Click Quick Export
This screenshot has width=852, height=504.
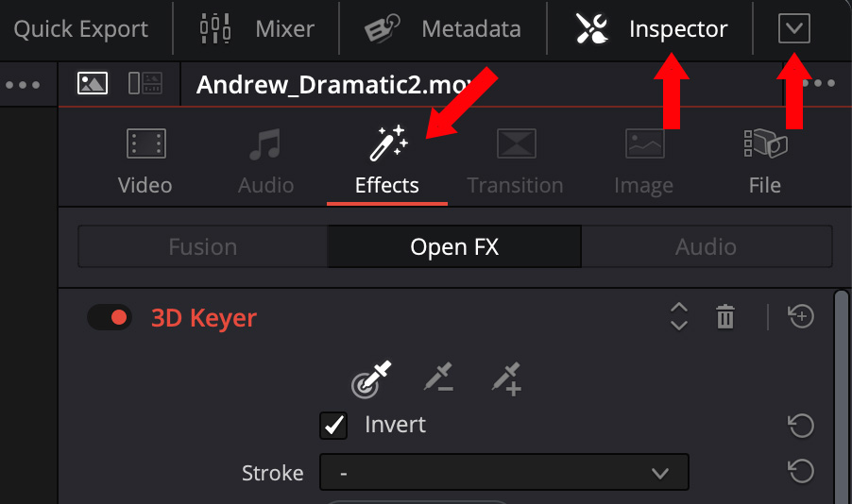[x=80, y=28]
